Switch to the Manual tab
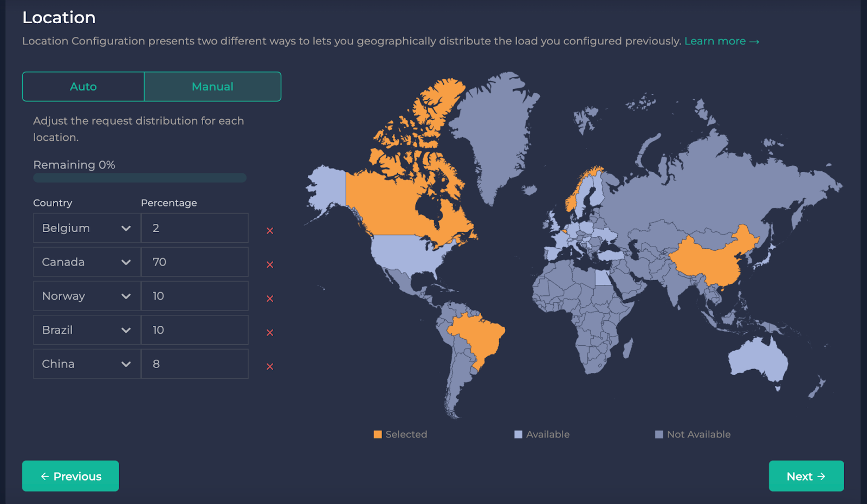Viewport: 867px width, 504px height. pos(212,86)
